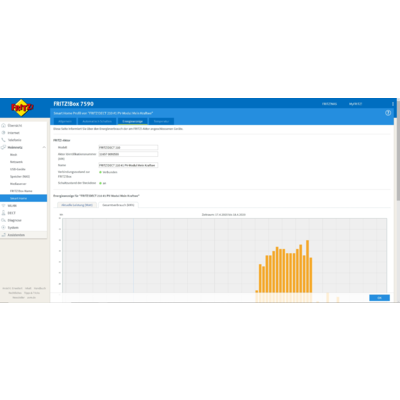Image resolution: width=400 pixels, height=400 pixels.
Task: Click the DECT base station icon
Action: tap(4, 213)
